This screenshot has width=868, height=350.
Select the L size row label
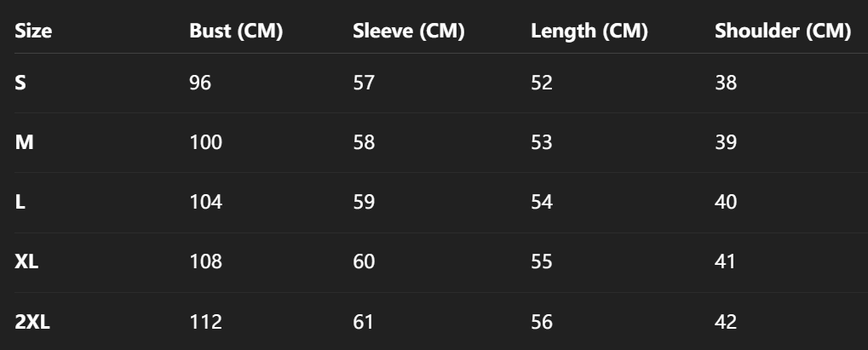[x=20, y=203]
